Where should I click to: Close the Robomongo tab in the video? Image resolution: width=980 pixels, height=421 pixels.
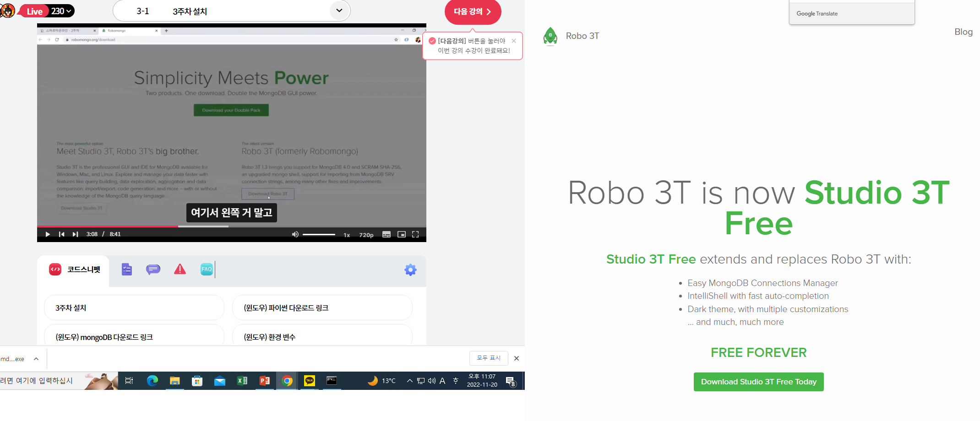(157, 31)
